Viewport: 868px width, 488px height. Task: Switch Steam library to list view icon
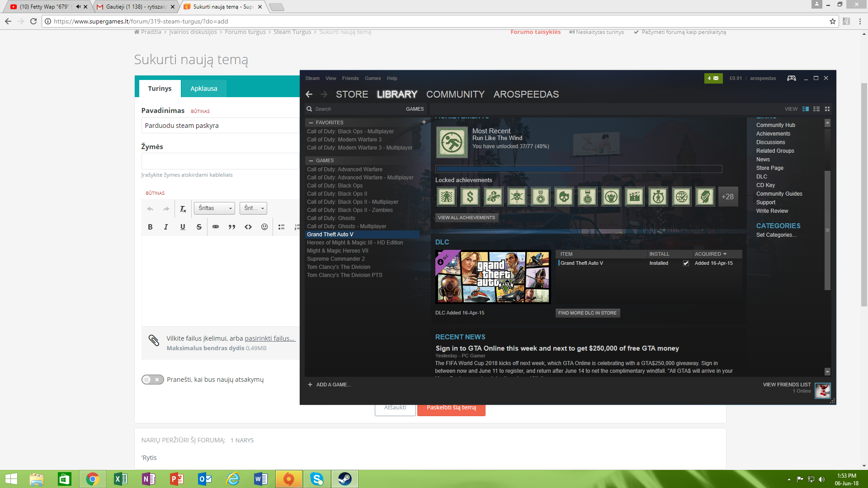point(816,109)
